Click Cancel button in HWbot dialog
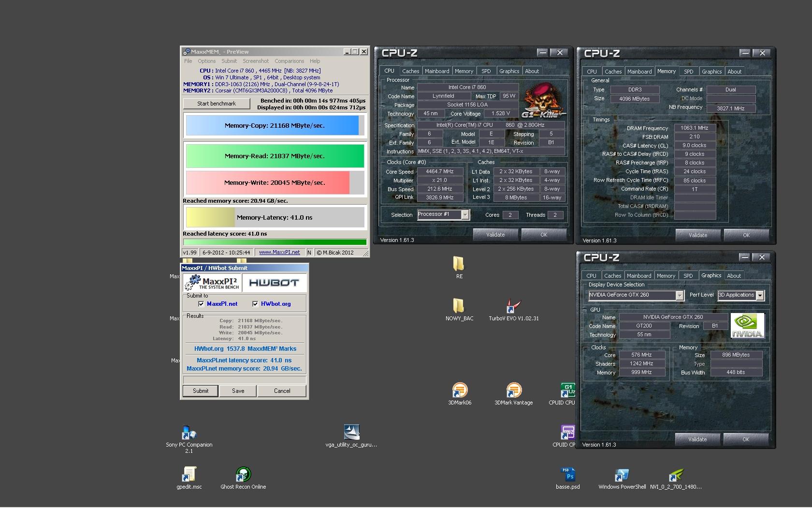 click(282, 391)
